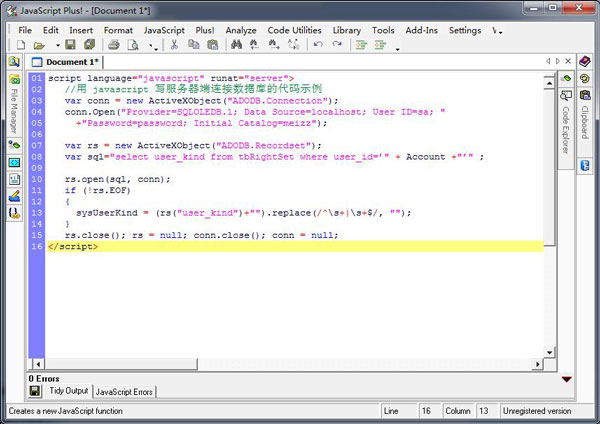
Task: Click the first green indent icon
Action: [361, 45]
